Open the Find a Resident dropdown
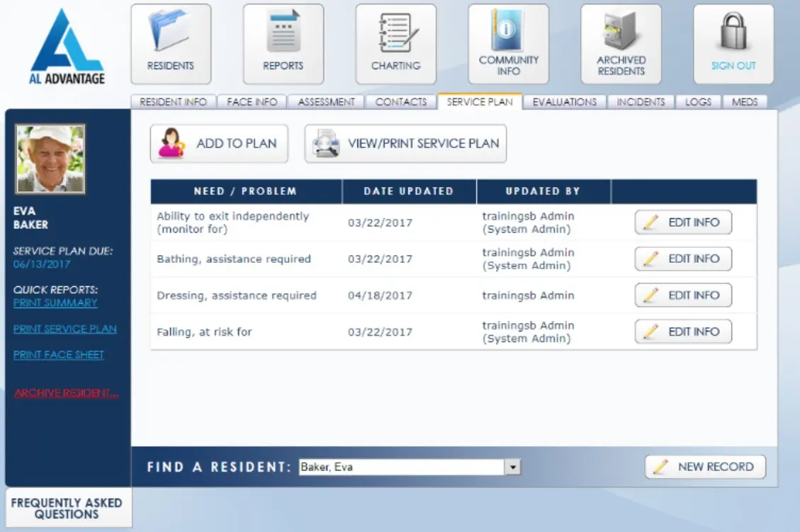Viewport: 800px width, 532px height. 512,466
